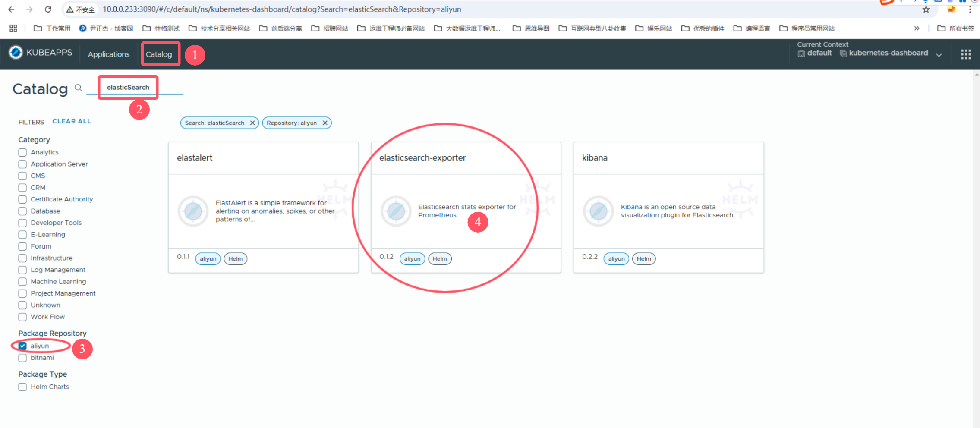Screen dimensions: 980x428
Task: Click the not-secure warning icon
Action: (x=70, y=9)
